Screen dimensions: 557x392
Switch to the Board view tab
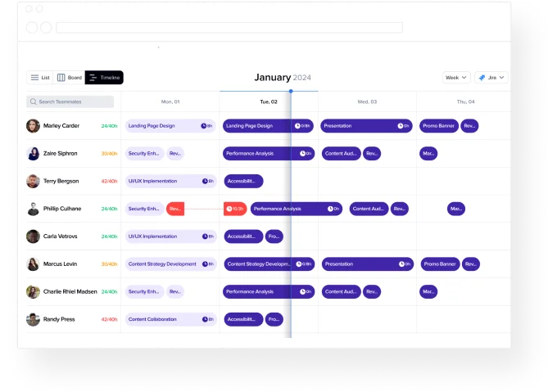tap(70, 77)
